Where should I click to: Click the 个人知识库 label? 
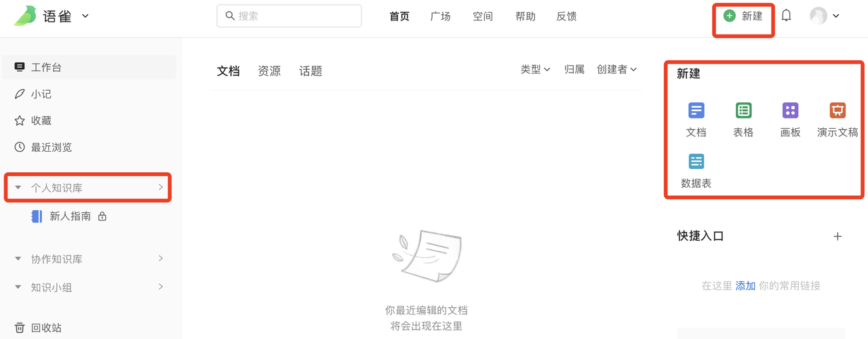[57, 188]
